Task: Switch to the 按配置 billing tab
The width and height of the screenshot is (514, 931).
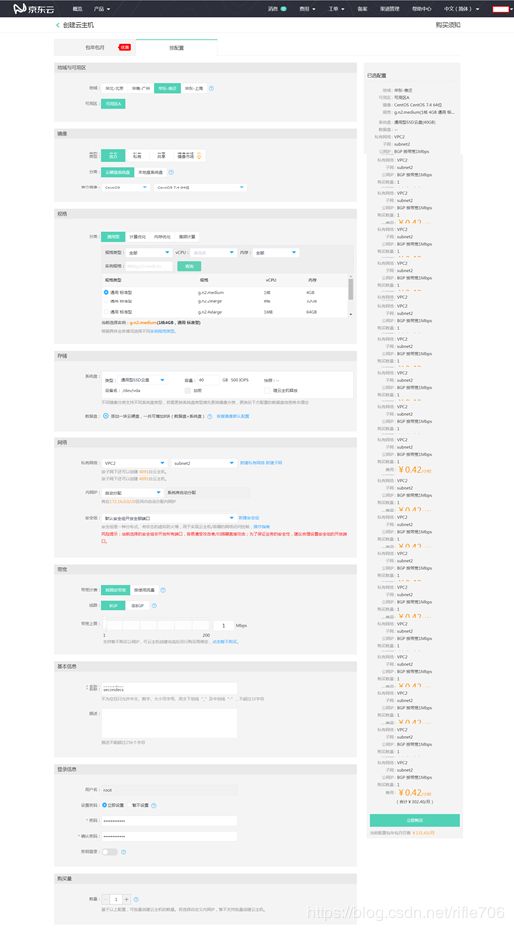Action: pos(176,48)
